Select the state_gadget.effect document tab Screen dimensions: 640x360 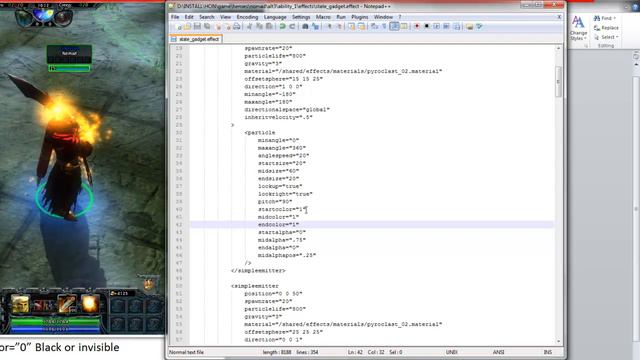point(196,39)
